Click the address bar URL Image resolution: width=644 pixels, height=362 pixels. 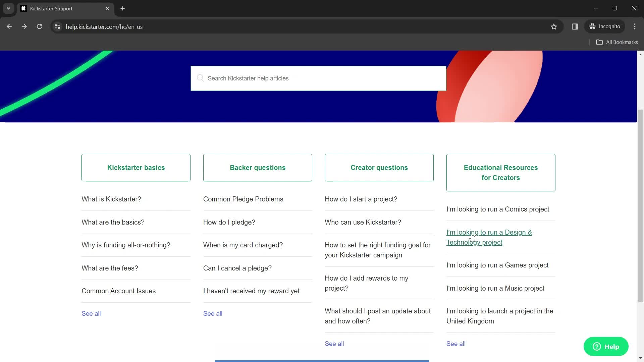[x=104, y=26]
